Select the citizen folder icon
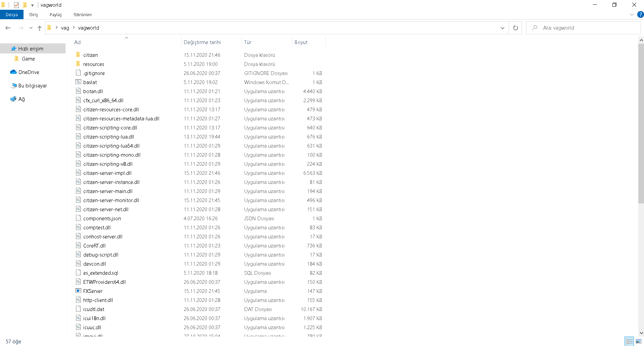This screenshot has height=346, width=644. pyautogui.click(x=78, y=55)
